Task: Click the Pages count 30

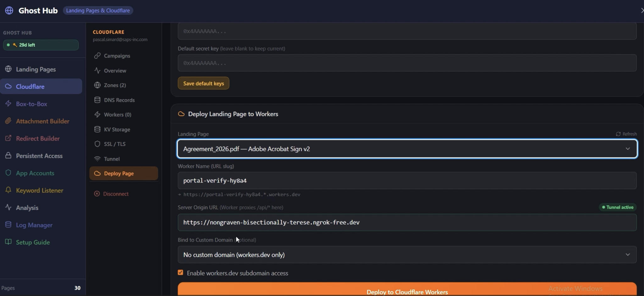Action: 77,288
